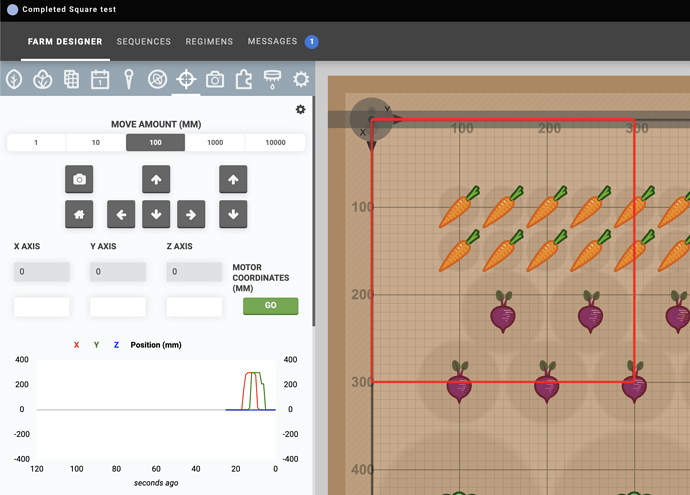Screen dimensions: 690x495
Task: Switch to Farm Designer tab
Action: click(65, 41)
